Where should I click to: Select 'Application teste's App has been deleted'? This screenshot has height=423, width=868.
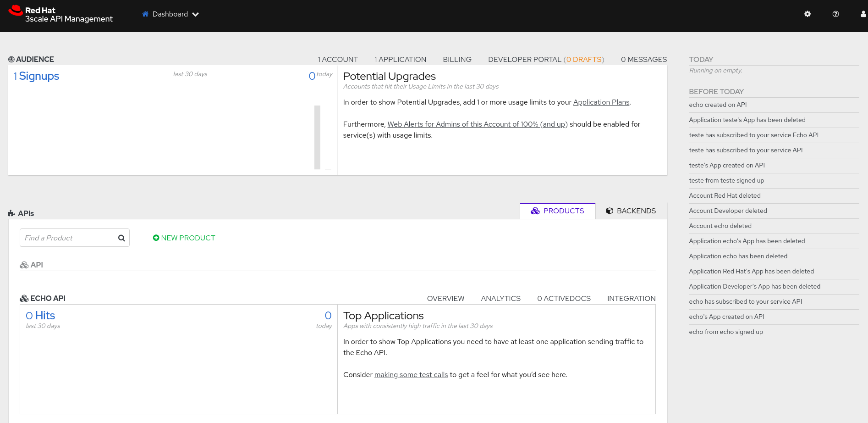pos(747,120)
